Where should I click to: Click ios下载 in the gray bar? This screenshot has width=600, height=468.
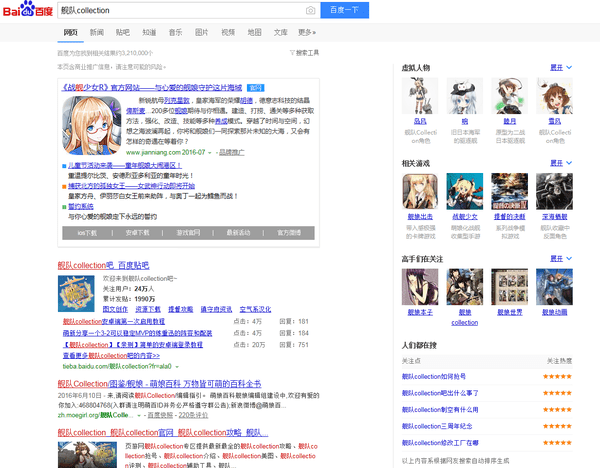pos(87,233)
